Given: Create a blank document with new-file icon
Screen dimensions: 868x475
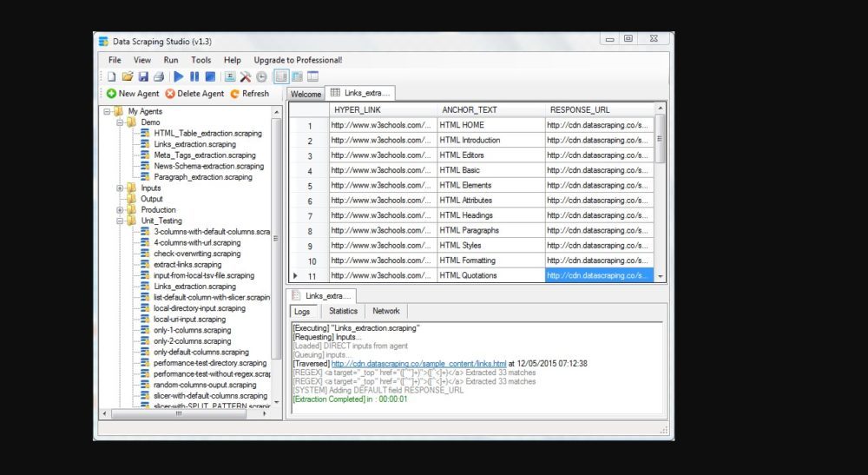Looking at the screenshot, I should pyautogui.click(x=112, y=76).
